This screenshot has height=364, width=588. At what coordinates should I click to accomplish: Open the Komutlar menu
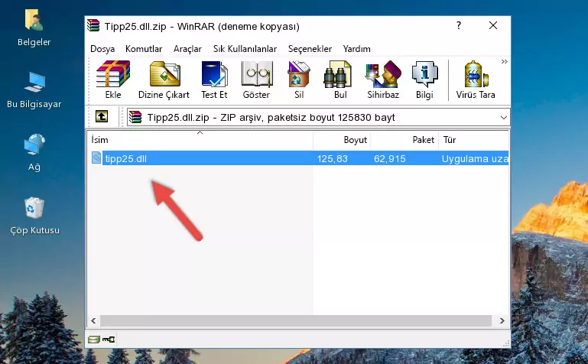point(144,49)
